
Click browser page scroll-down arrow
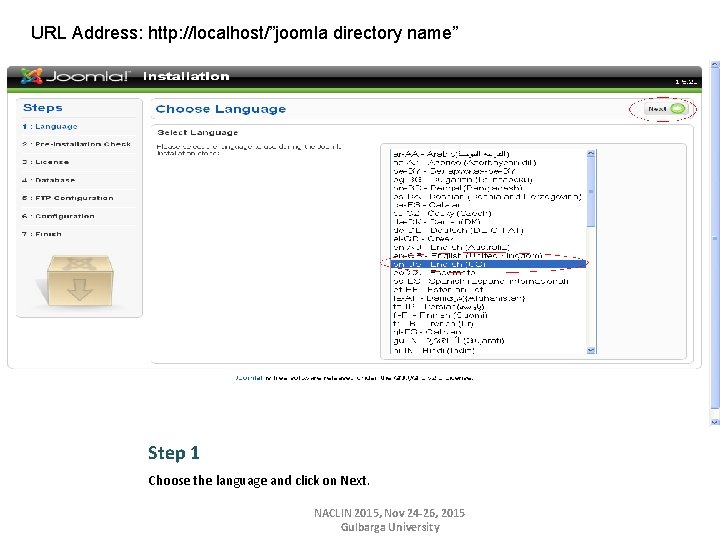coord(714,422)
